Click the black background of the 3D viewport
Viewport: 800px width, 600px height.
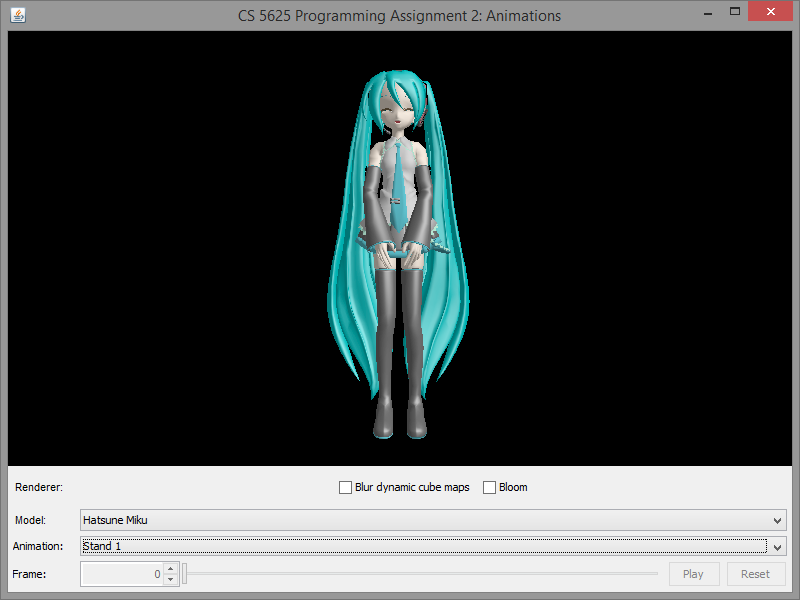pyautogui.click(x=150, y=250)
